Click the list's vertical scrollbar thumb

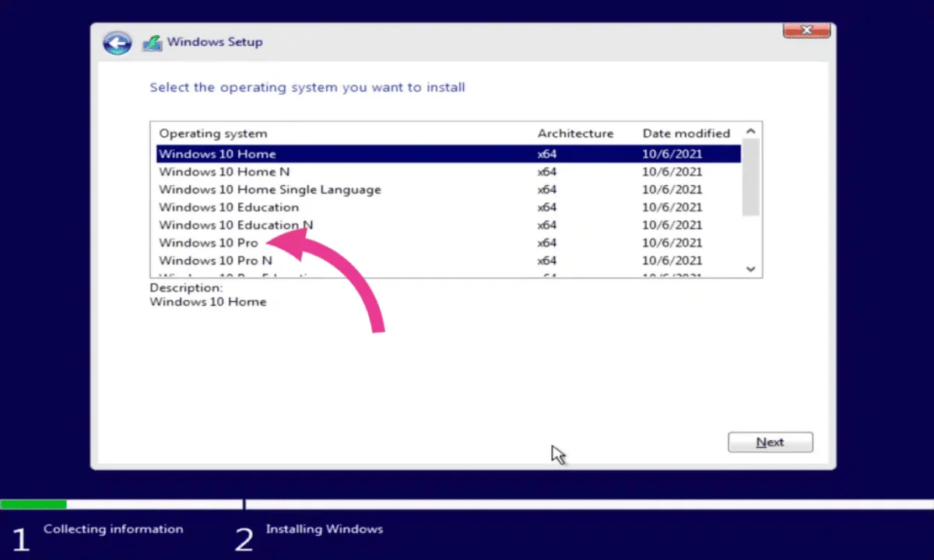coord(751,177)
